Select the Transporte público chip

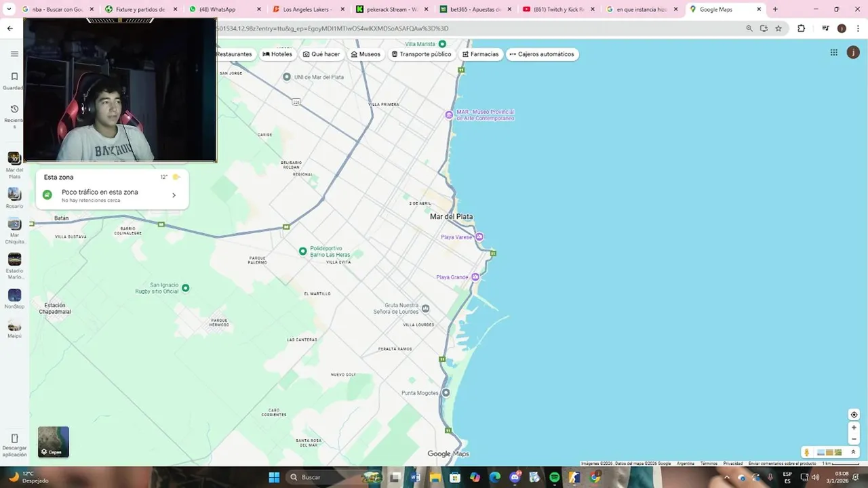421,54
